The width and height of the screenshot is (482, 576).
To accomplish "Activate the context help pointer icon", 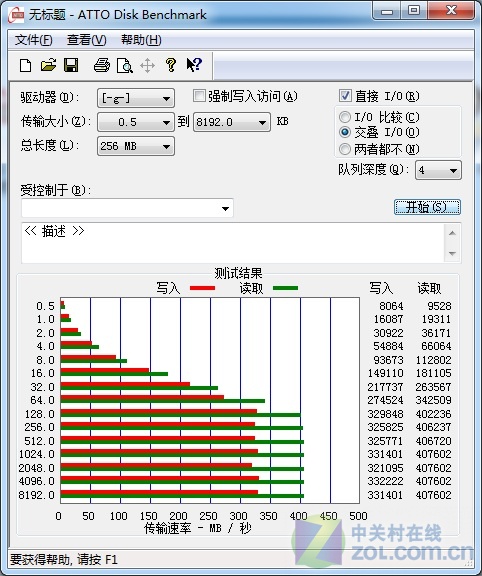I will pos(194,65).
